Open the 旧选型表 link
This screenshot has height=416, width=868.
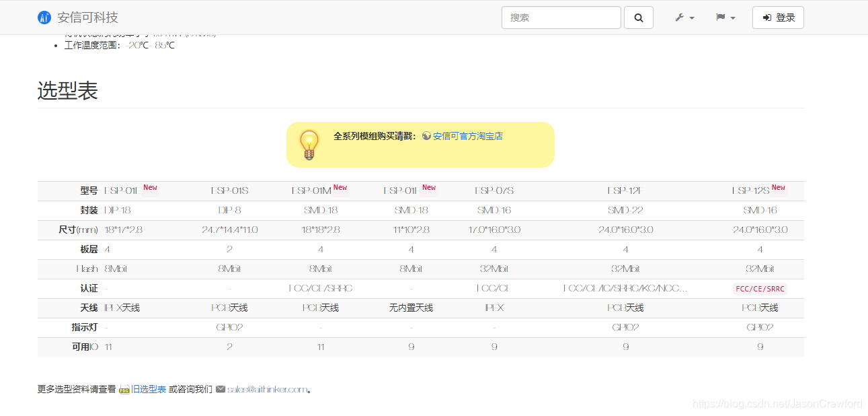pos(149,389)
